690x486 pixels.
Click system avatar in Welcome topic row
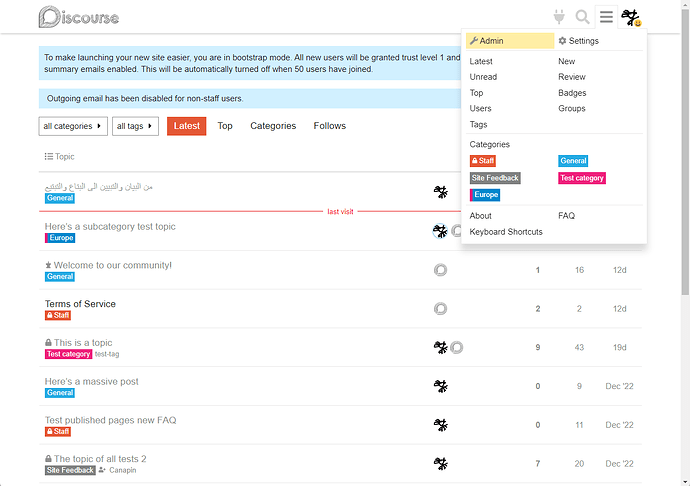point(440,269)
